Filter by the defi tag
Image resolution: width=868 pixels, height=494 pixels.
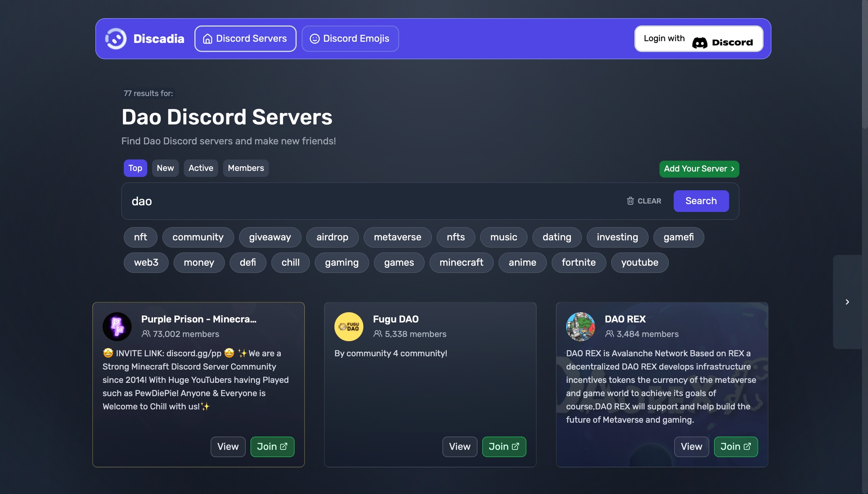(x=248, y=263)
